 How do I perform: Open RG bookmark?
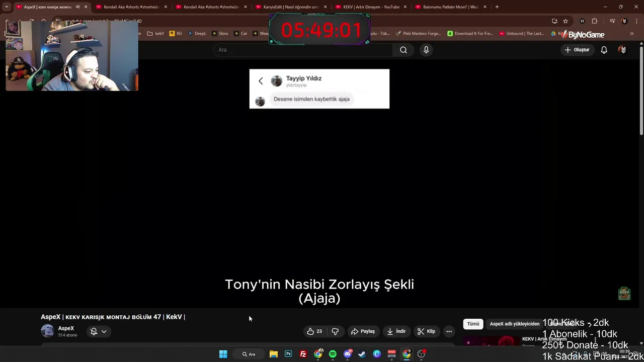pyautogui.click(x=176, y=34)
